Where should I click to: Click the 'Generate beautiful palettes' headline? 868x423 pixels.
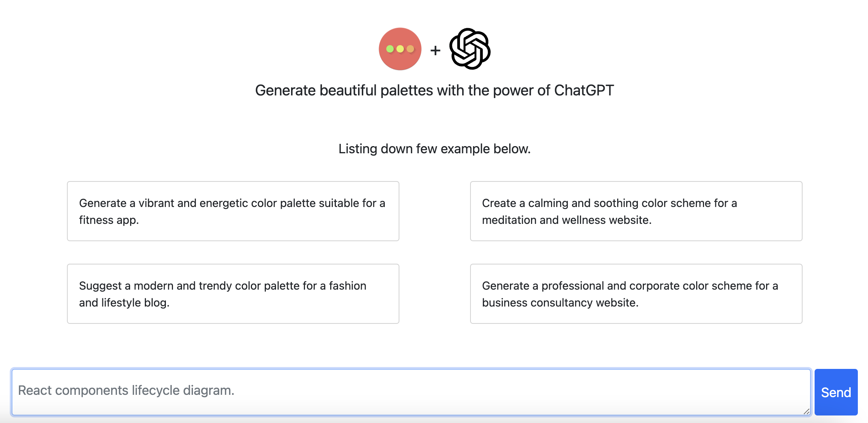pyautogui.click(x=434, y=91)
